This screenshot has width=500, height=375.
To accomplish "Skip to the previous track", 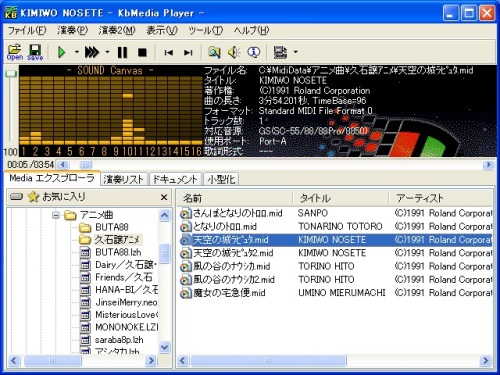I will click(x=169, y=52).
